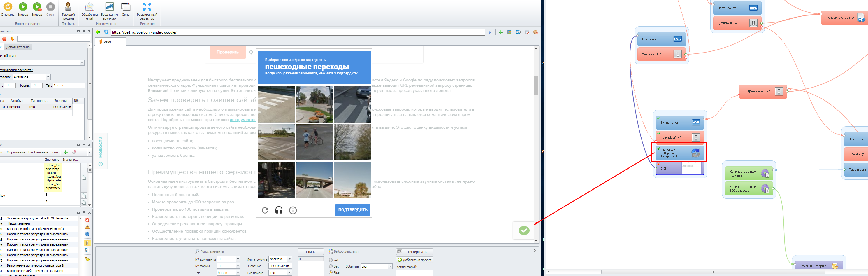
Task: Expand the Тип поиска text dropdown
Action: click(x=289, y=272)
